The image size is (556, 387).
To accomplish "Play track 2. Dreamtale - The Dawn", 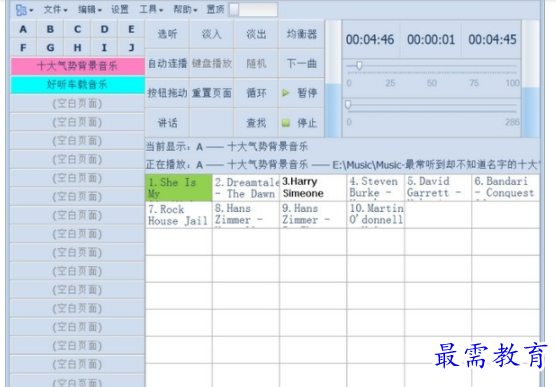I will [x=246, y=188].
